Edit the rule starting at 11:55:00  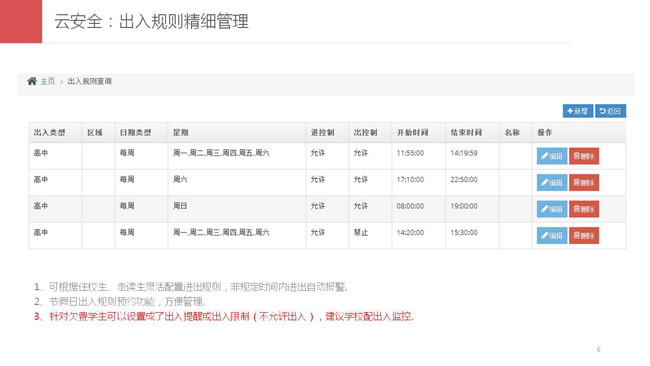552,156
